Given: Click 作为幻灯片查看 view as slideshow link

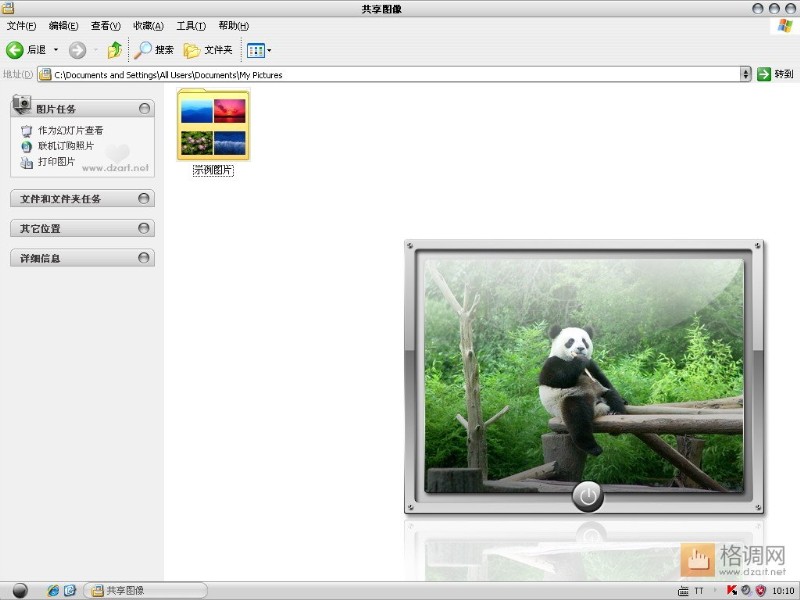Looking at the screenshot, I should tap(70, 131).
